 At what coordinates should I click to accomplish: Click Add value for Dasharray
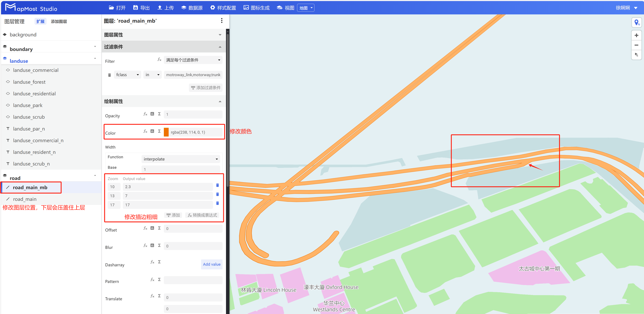coord(212,264)
